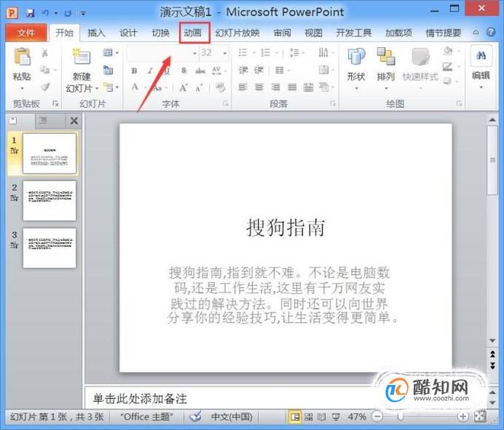The image size is (504, 430).
Task: Justify text alignment
Action: [292, 87]
